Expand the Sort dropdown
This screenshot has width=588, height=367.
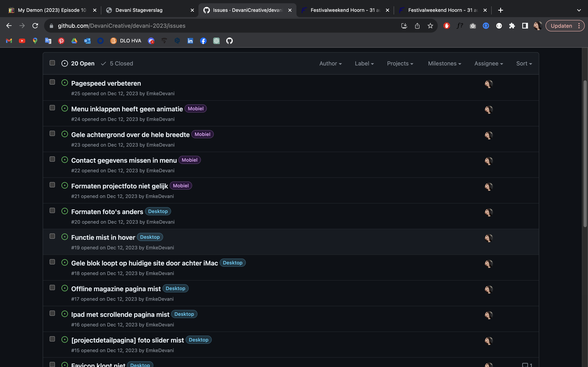point(524,64)
